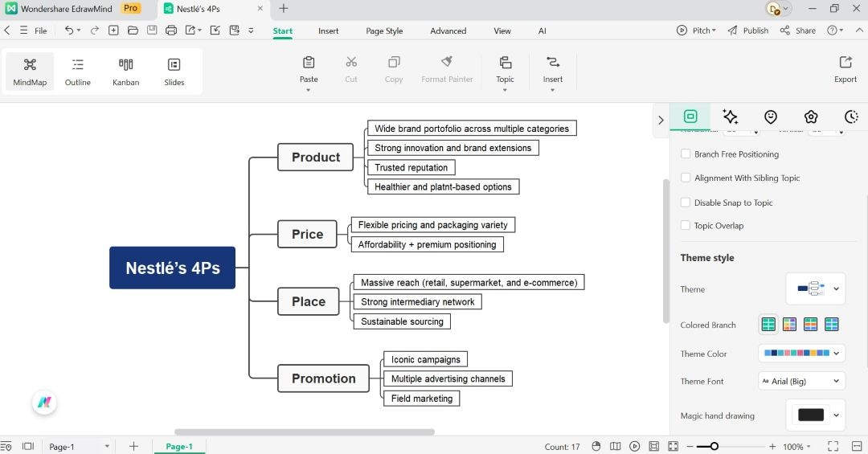Open a new document tab
This screenshot has width=868, height=454.
pos(284,8)
